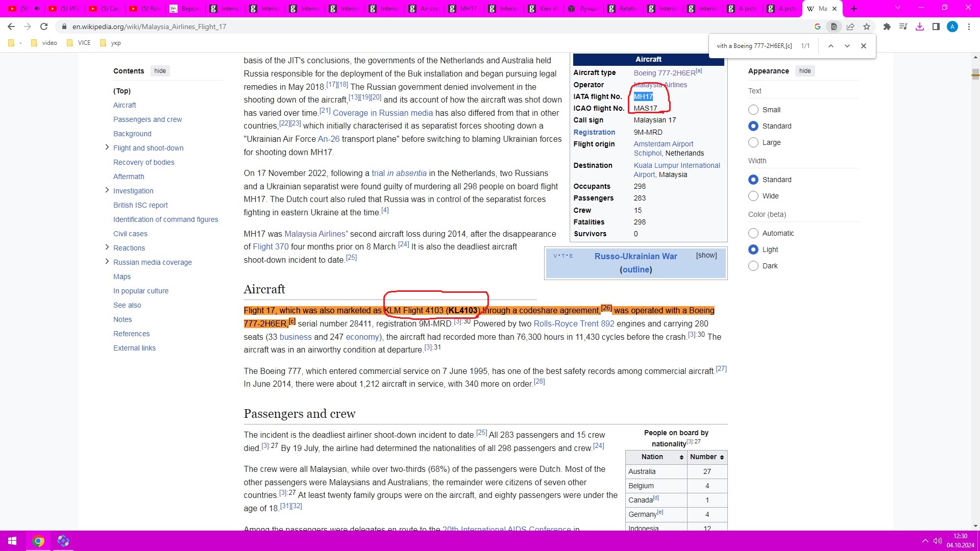This screenshot has height=551, width=980.
Task: Close the find bar
Action: 864,46
